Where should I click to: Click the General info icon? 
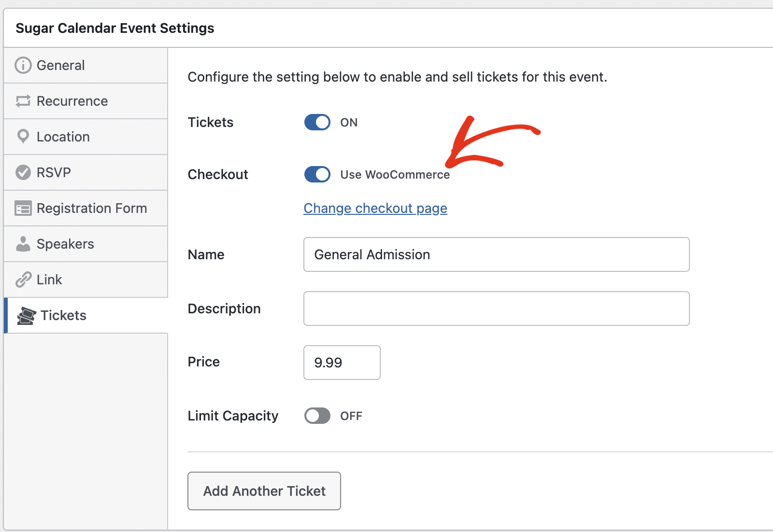tap(23, 65)
